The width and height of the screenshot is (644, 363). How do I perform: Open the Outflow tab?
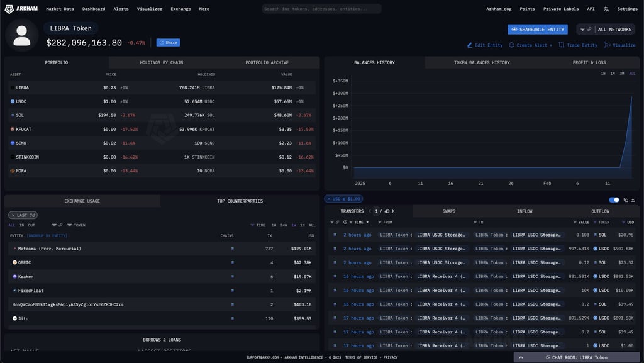pos(600,211)
